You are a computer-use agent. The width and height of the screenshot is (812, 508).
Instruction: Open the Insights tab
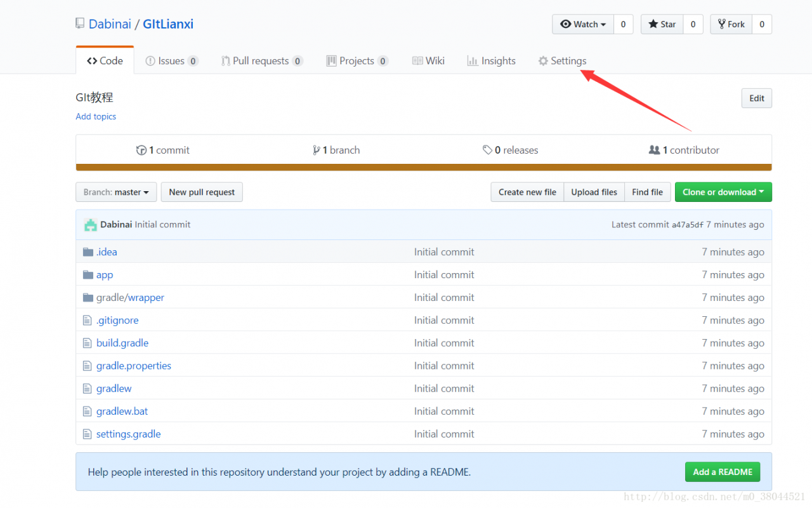(492, 61)
